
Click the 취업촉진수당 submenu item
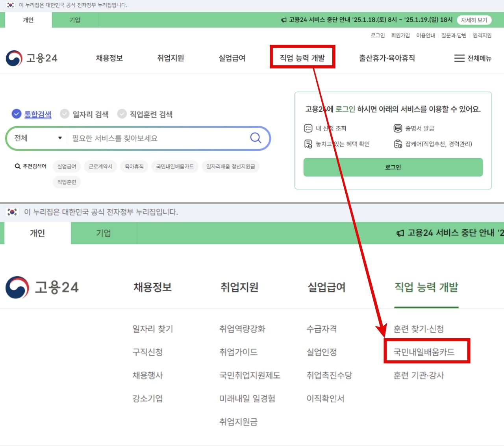[x=330, y=376]
